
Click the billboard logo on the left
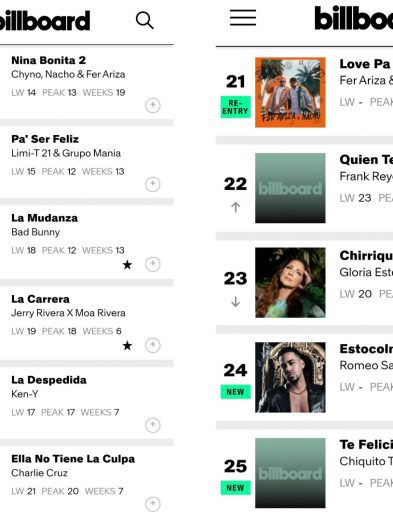pyautogui.click(x=44, y=21)
